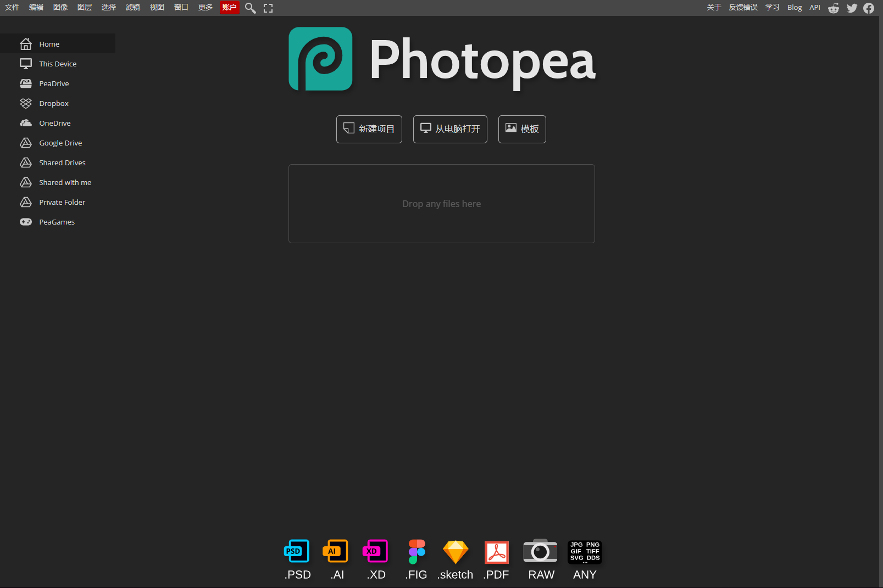Open the Facebook icon link

(869, 8)
